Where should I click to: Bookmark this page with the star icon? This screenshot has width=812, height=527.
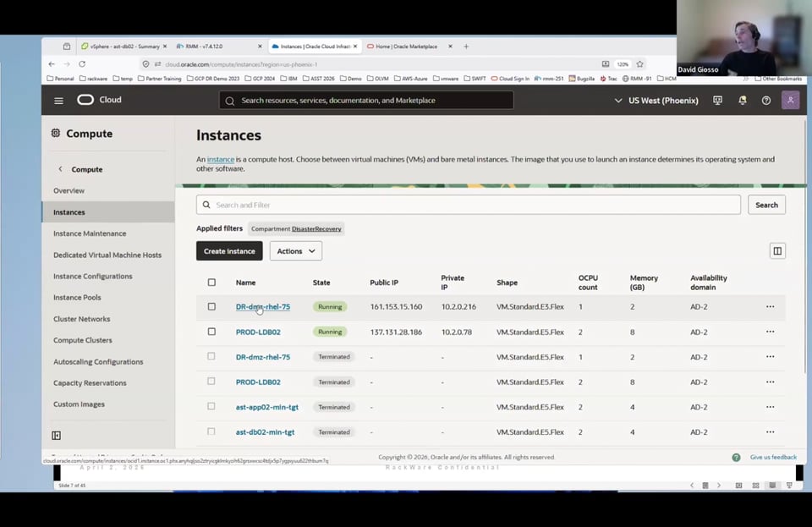click(x=639, y=64)
